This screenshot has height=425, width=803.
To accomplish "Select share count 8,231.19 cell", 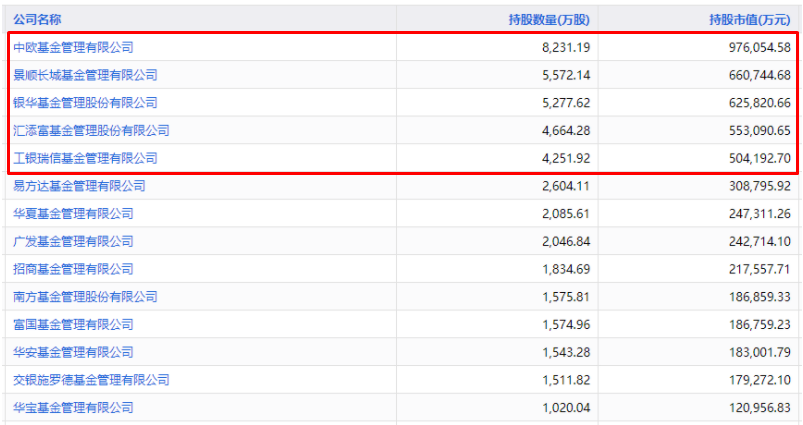I will (566, 48).
